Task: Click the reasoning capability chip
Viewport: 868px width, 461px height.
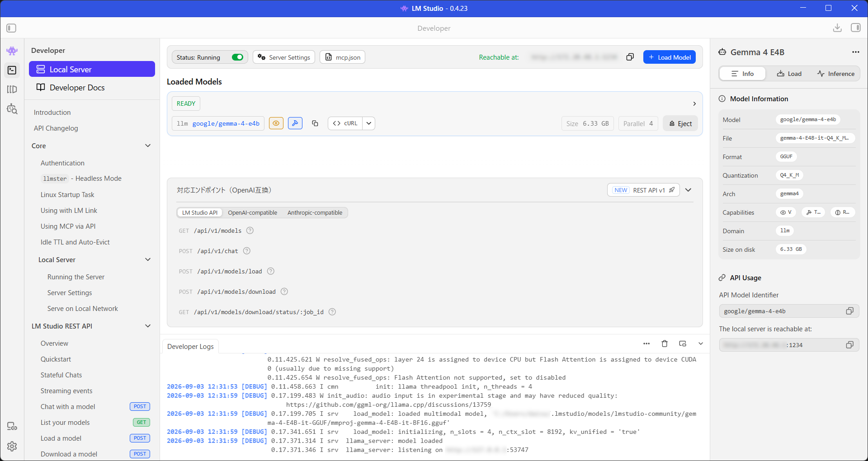Action: (843, 212)
